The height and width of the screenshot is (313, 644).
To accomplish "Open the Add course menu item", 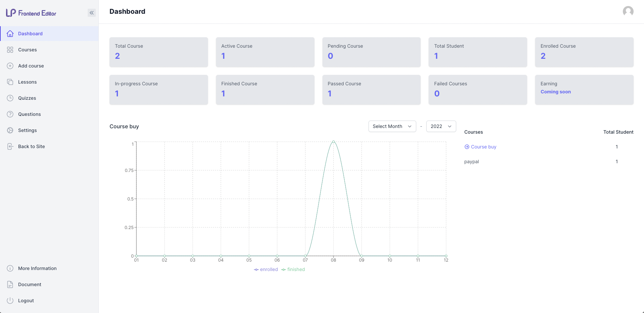I will click(49, 66).
